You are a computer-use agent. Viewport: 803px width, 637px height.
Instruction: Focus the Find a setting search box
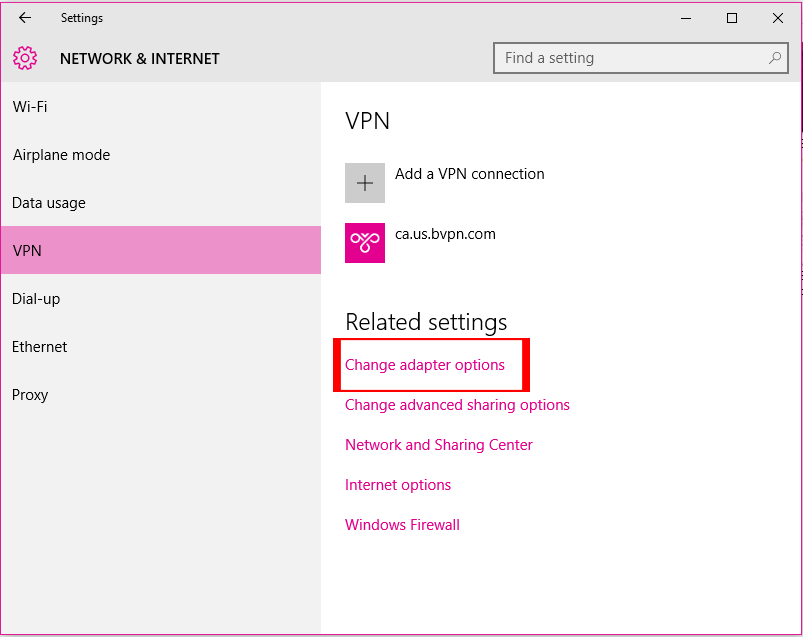(630, 58)
